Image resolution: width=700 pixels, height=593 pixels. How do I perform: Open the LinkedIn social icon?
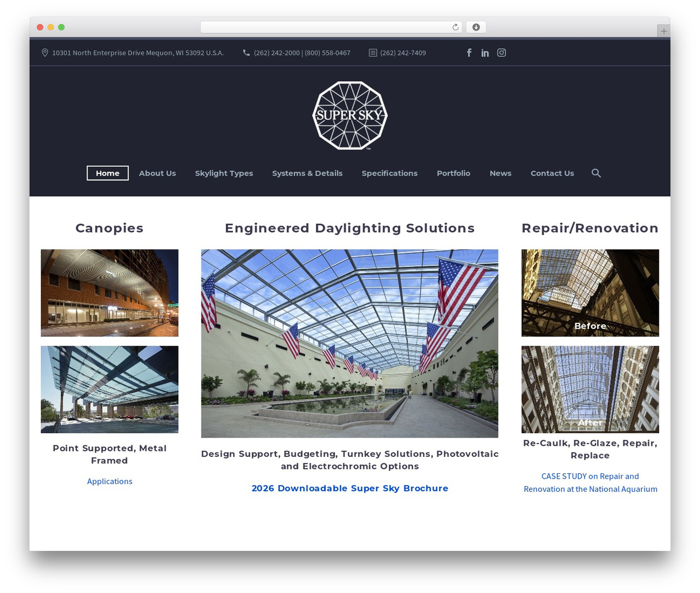(x=485, y=53)
